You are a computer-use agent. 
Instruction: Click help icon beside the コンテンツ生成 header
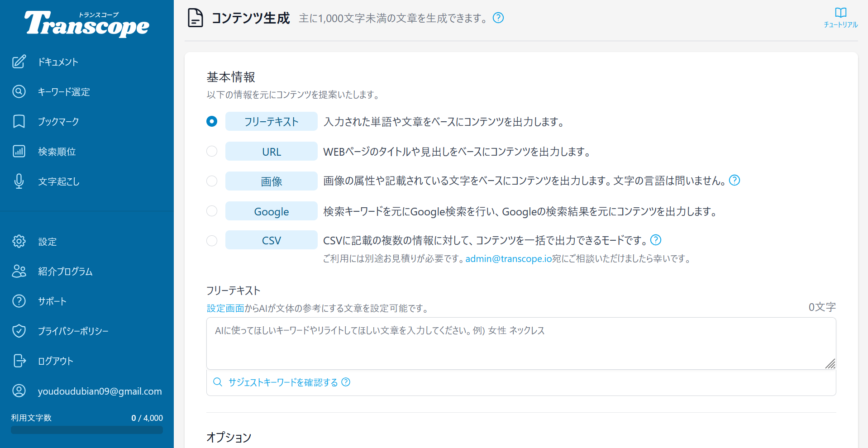click(498, 18)
